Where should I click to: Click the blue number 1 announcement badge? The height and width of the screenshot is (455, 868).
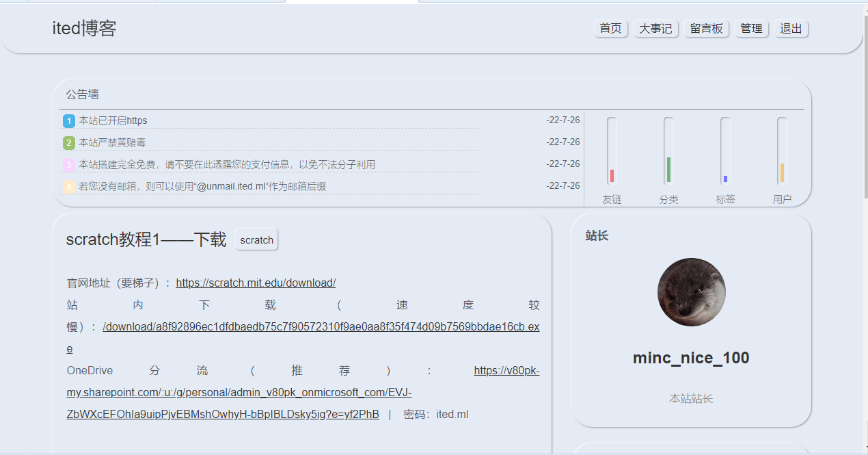click(68, 121)
